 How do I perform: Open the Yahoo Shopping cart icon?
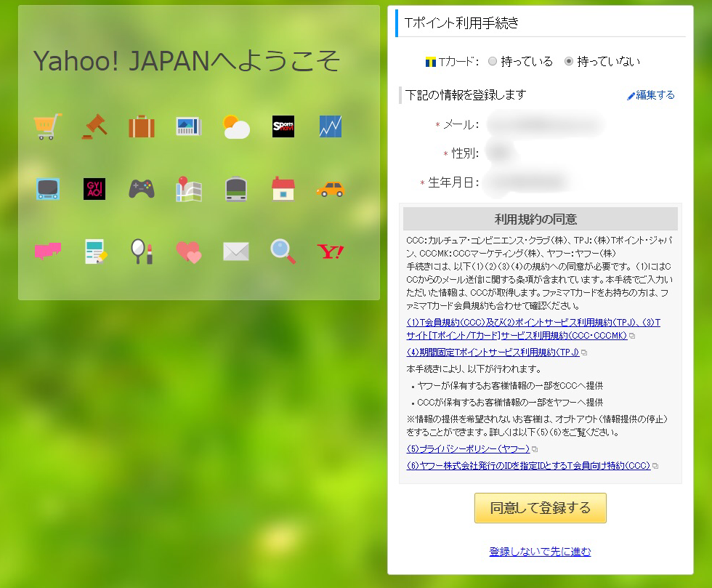pos(48,126)
